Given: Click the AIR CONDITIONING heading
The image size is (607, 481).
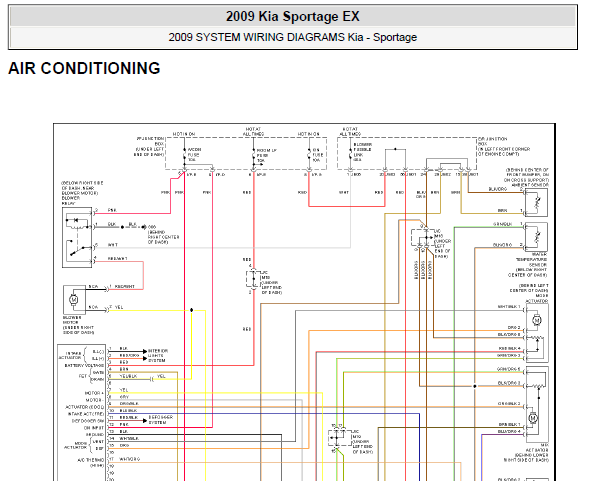Looking at the screenshot, I should (x=84, y=68).
